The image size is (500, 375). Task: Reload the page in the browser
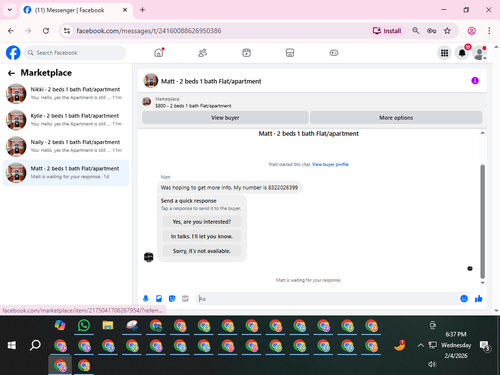46,31
